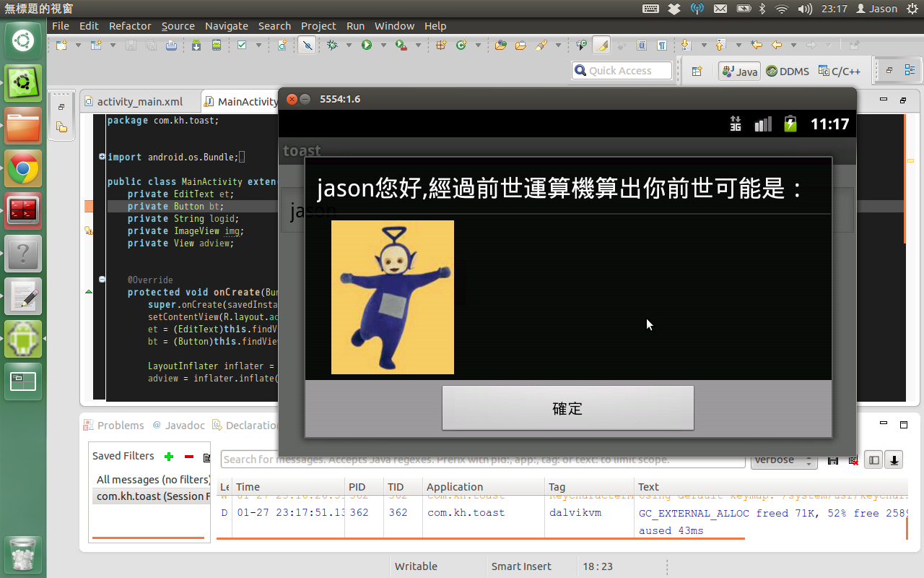Click the Previous Annotation arrow icon
924x578 pixels.
point(720,45)
